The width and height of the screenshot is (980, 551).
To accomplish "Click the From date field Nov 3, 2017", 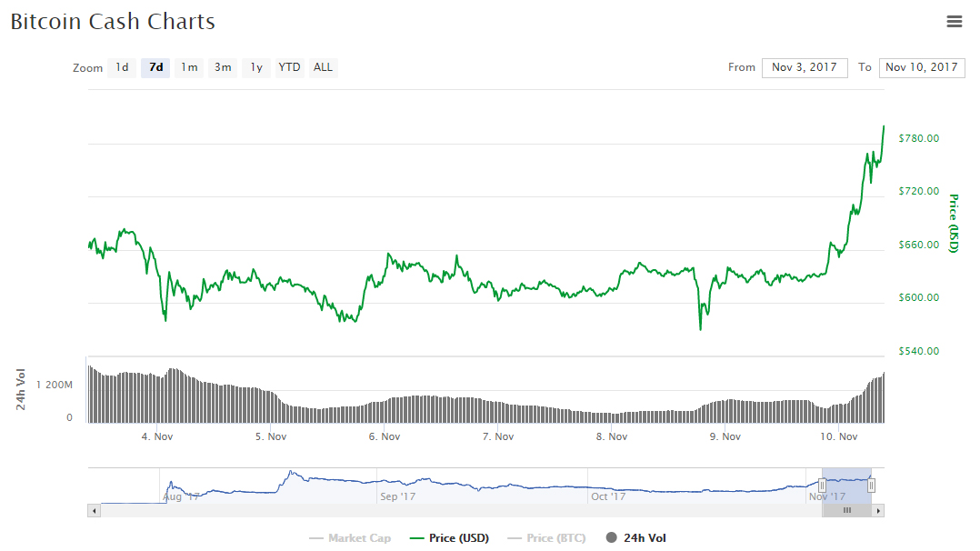I will point(805,67).
